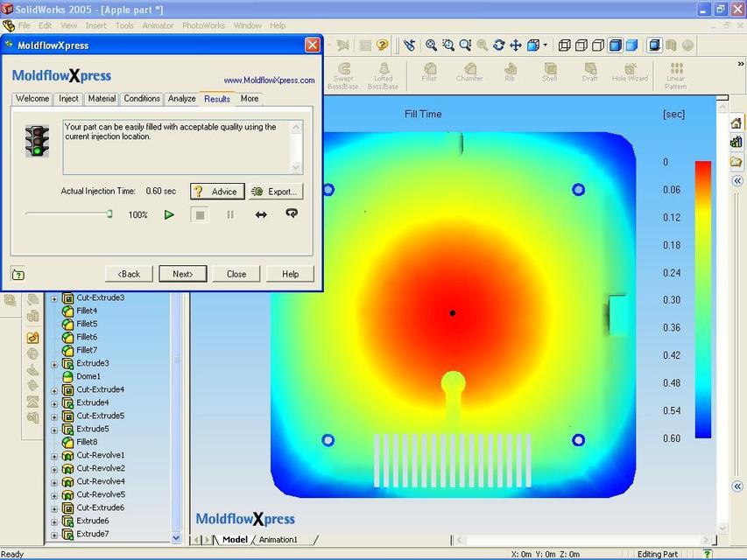Viewport: 747px width, 560px height.
Task: Toggle Wireframe display mode
Action: tap(566, 45)
